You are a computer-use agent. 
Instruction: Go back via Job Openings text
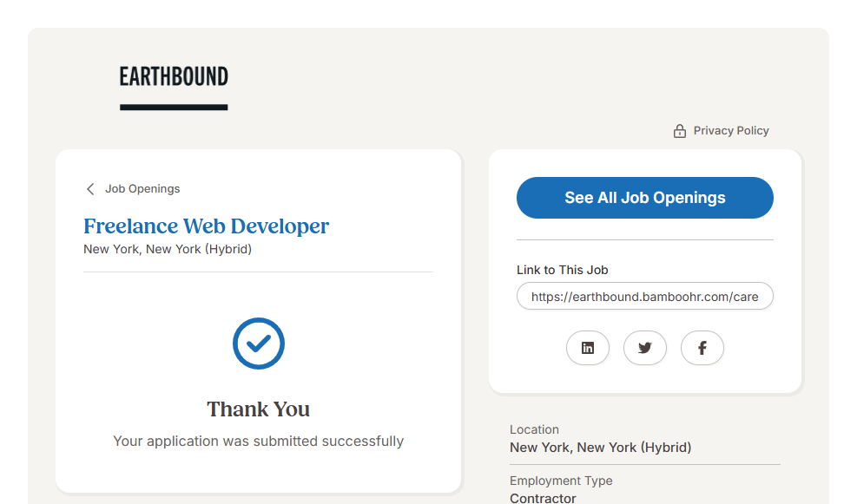142,189
